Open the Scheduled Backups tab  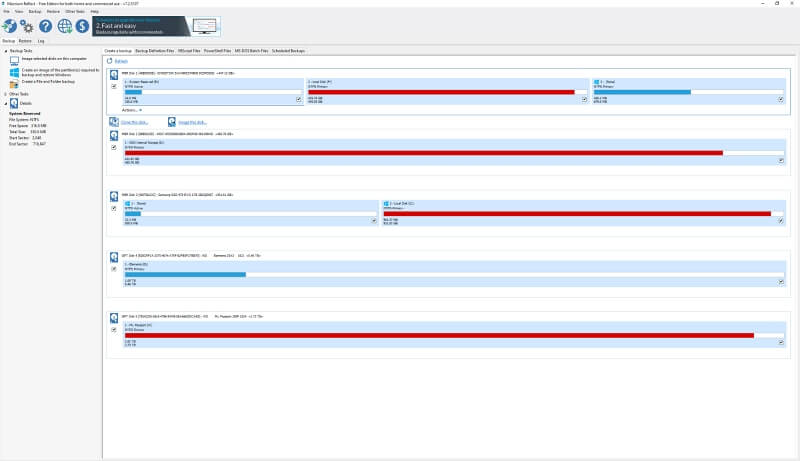[x=288, y=51]
